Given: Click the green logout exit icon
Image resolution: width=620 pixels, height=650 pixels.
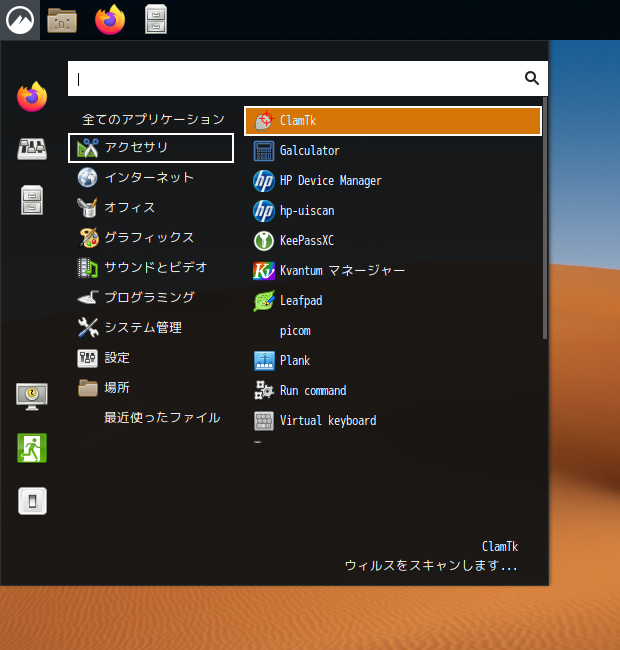Looking at the screenshot, I should pos(32,448).
